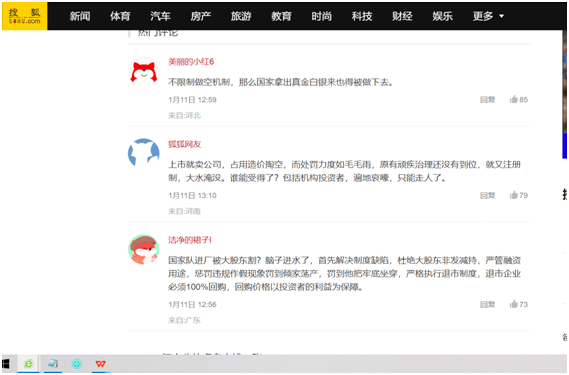Click the timestamp 1月11日 12:56

click(x=192, y=304)
